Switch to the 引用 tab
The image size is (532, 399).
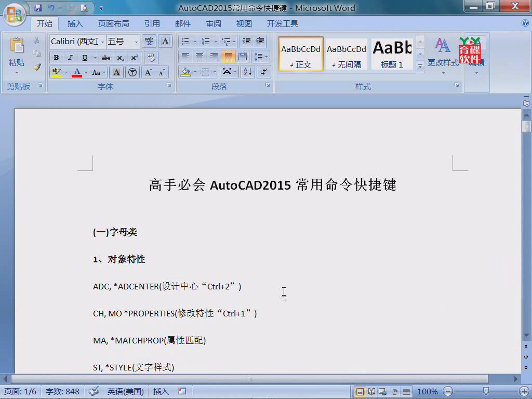[152, 24]
